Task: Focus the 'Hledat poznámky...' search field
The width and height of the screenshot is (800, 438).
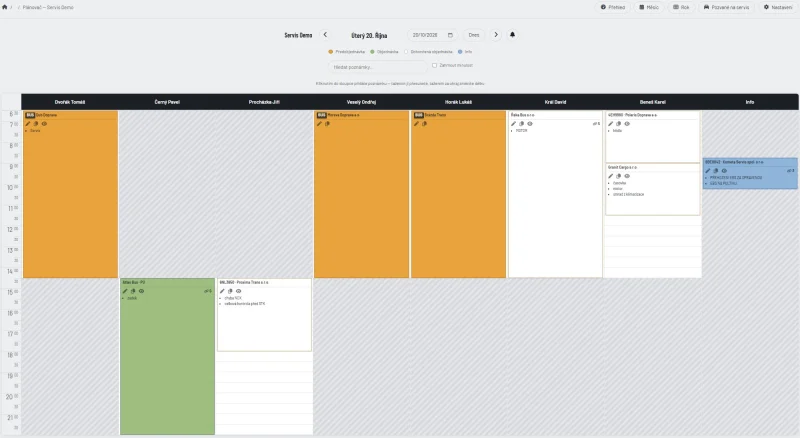Action: tap(378, 67)
